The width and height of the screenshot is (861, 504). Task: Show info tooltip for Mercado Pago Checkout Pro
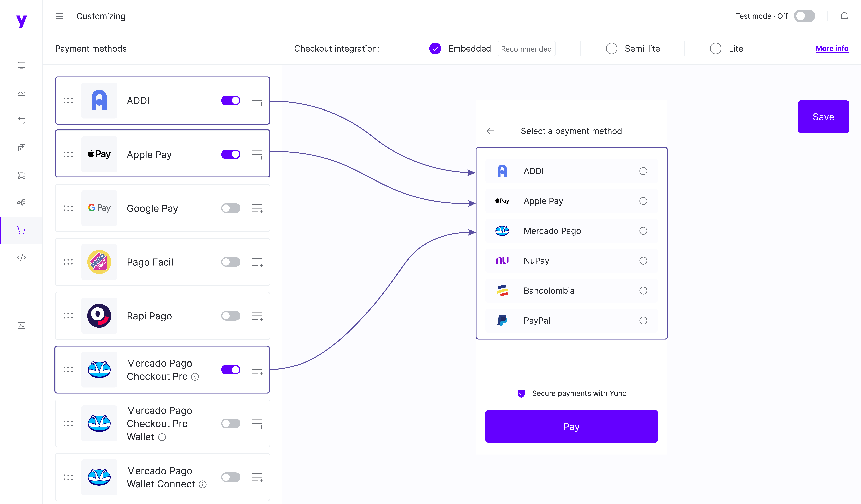pos(195,377)
